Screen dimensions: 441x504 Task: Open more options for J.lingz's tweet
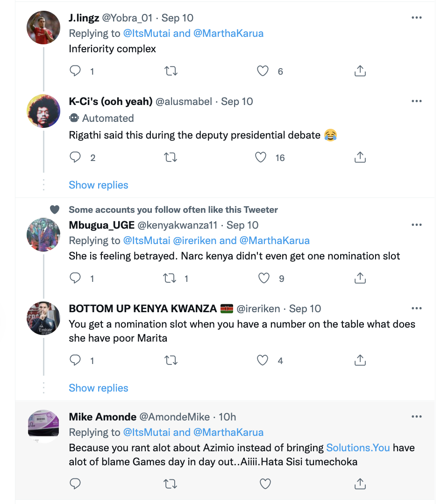point(416,18)
